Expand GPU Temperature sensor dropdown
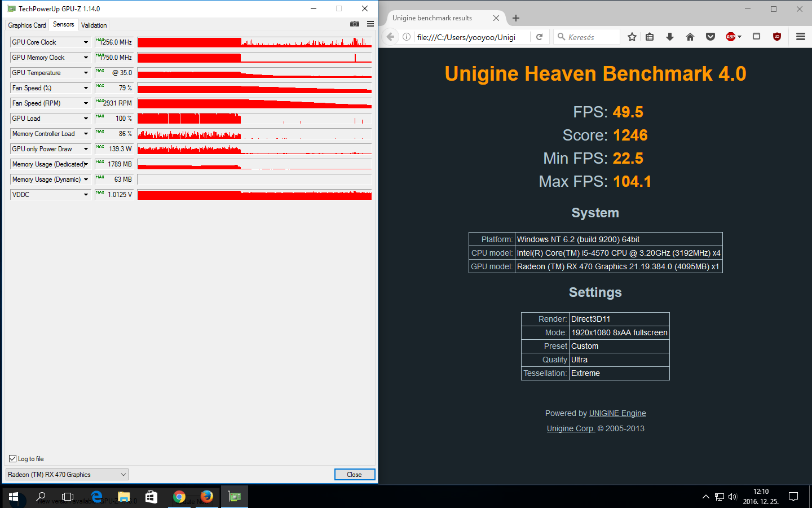Screen dimensions: 812x508 click(x=86, y=73)
